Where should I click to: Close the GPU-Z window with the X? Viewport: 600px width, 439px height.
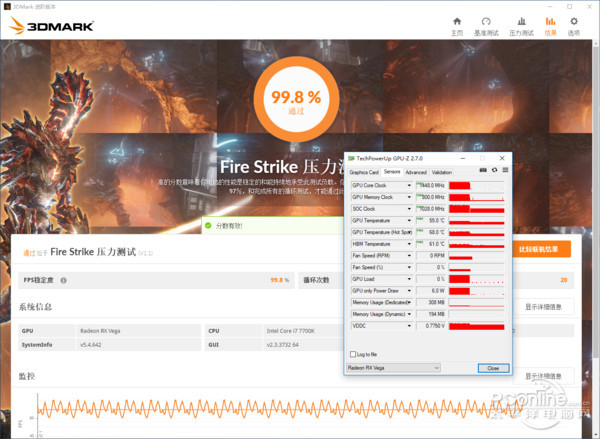(x=502, y=158)
